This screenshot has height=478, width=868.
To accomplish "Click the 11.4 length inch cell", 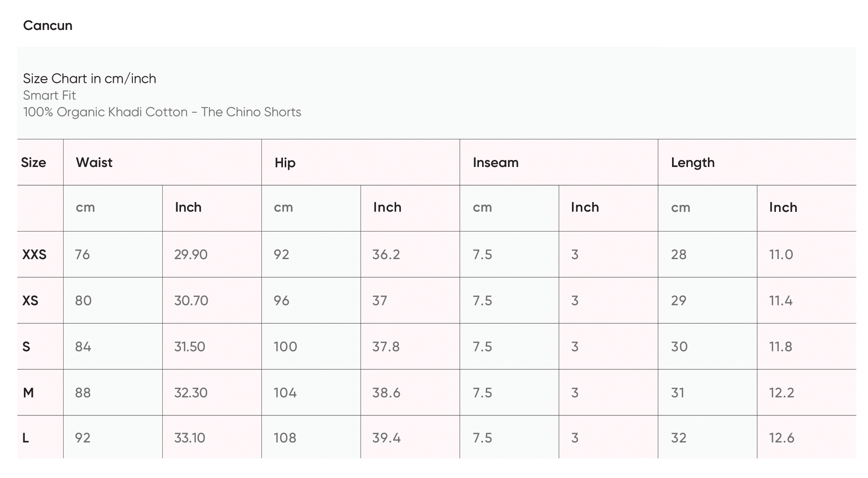I will point(781,300).
